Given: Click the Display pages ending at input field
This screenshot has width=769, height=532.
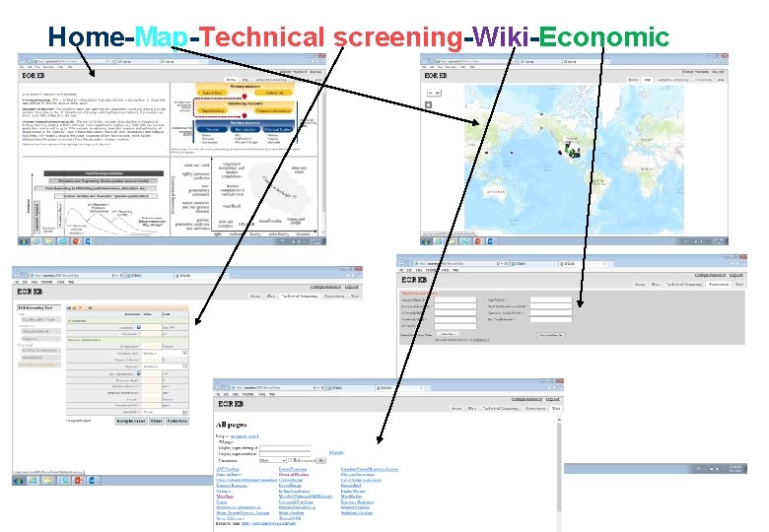Looking at the screenshot, I should [x=285, y=454].
